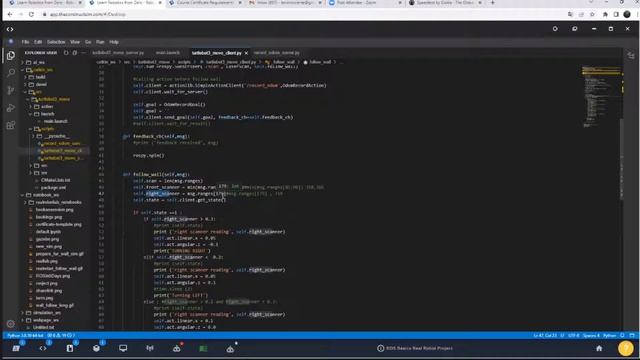Click the layout icon at status bar end
This screenshot has width=640, height=360.
click(x=632, y=336)
